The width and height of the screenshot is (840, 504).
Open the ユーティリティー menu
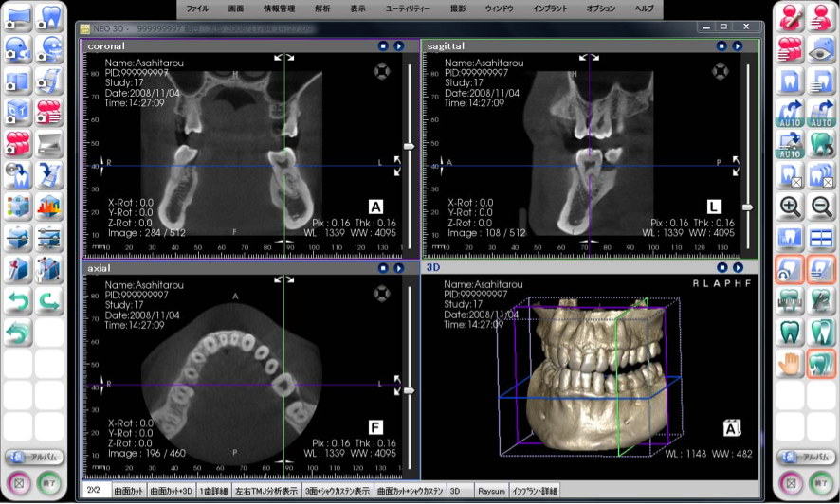click(408, 9)
